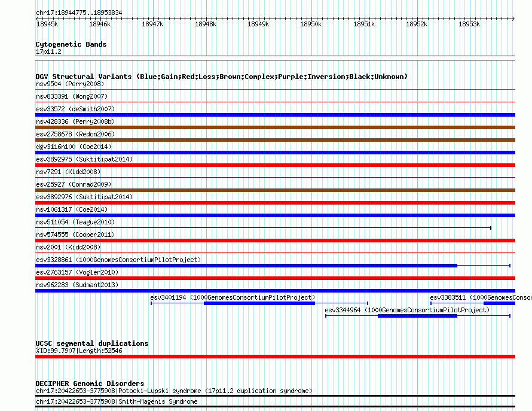
Task: Click the partly cut-off esv3383511 variant label
Action: pos(481,297)
